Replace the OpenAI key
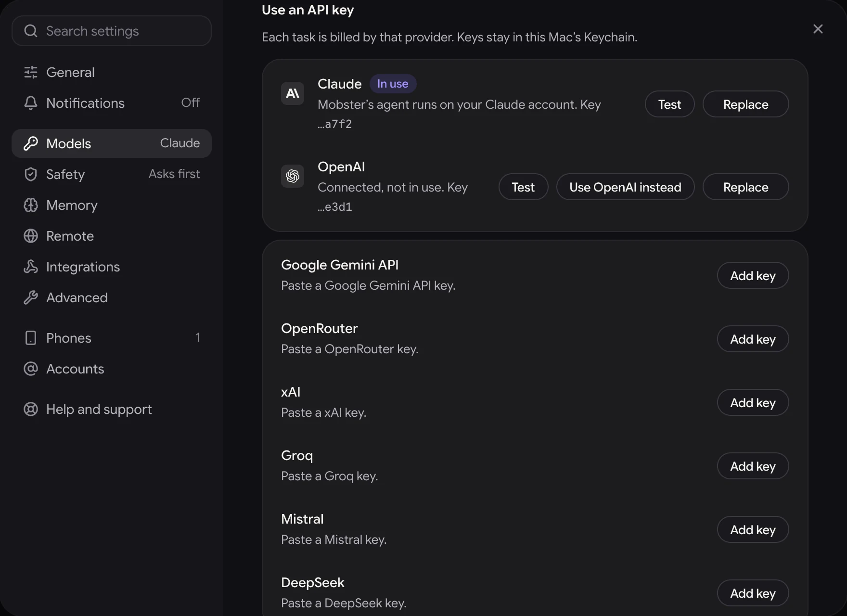The height and width of the screenshot is (616, 847). coord(746,187)
